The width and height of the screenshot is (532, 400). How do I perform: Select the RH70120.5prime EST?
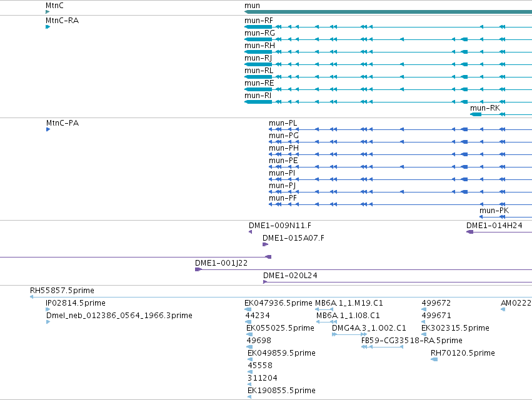434,359
